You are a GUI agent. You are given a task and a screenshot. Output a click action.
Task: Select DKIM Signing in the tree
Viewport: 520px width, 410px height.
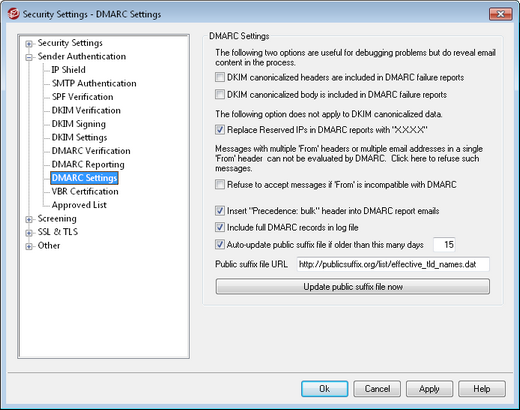pos(79,124)
